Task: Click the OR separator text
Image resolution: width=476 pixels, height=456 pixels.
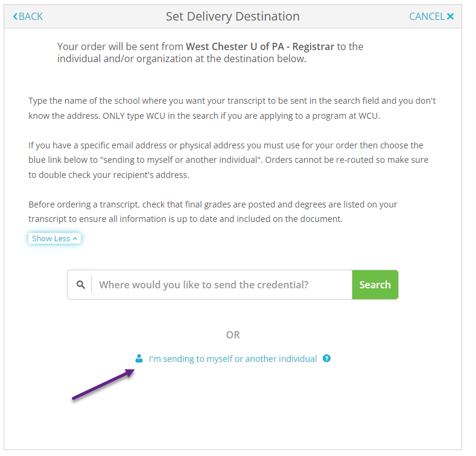Action: click(x=233, y=335)
